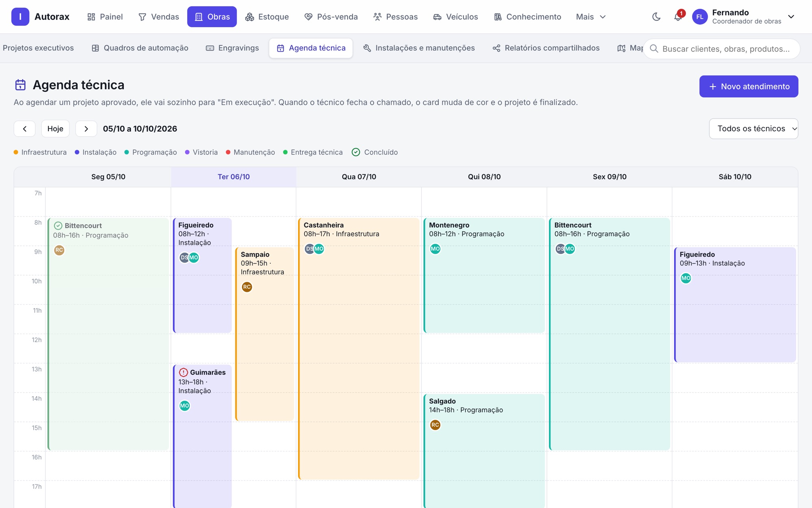Click the Engravings keyboard icon

point(210,48)
